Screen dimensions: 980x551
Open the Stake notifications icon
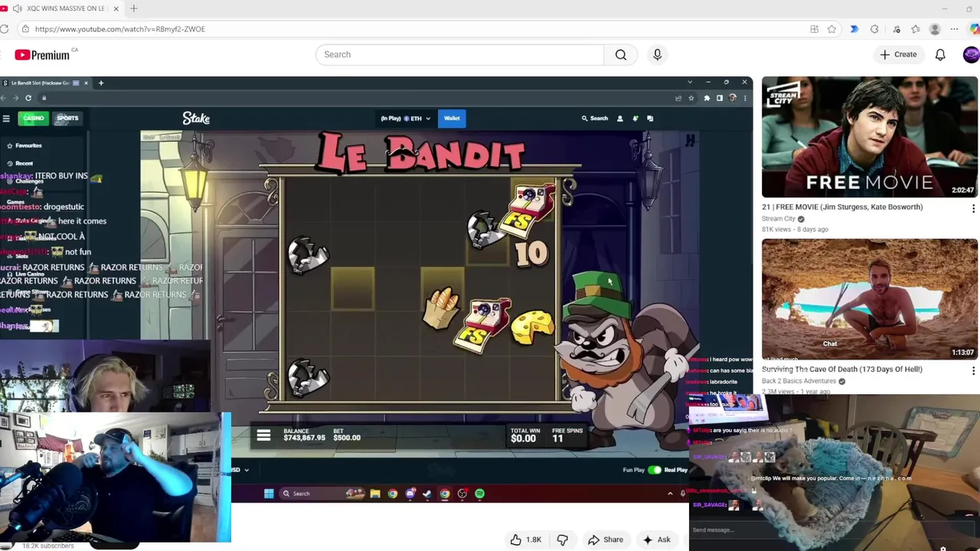[x=635, y=119]
